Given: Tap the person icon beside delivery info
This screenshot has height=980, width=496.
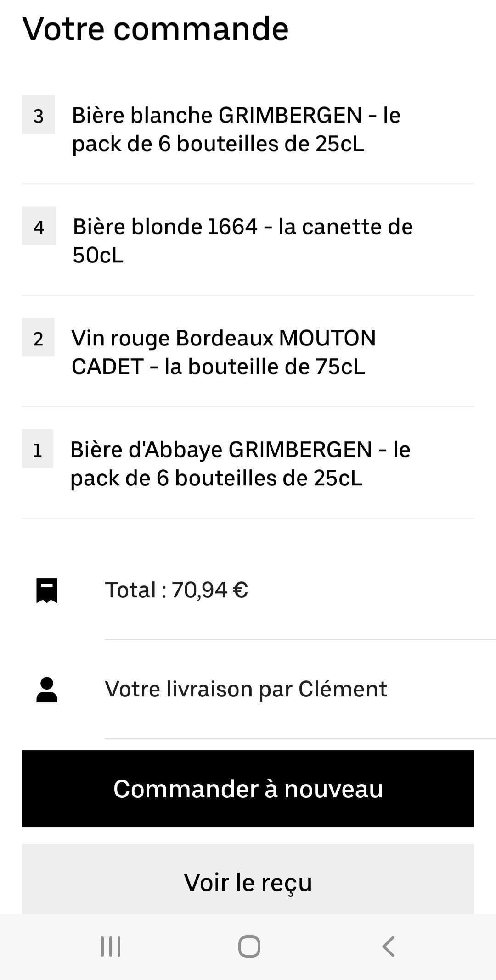Looking at the screenshot, I should coord(47,689).
